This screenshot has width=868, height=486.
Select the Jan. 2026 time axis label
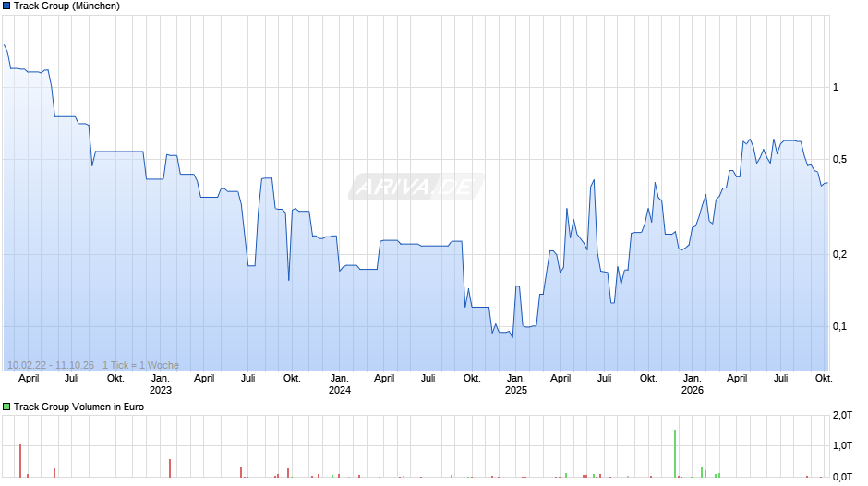tap(692, 384)
